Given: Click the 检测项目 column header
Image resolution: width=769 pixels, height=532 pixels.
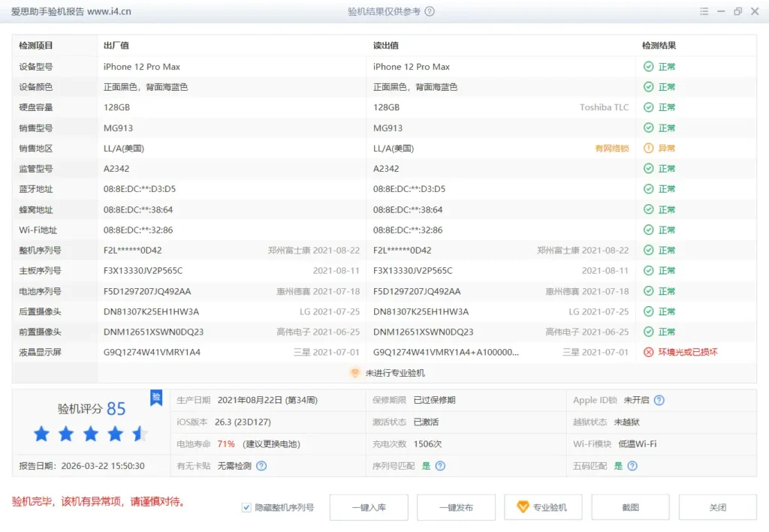Looking at the screenshot, I should pos(36,46).
